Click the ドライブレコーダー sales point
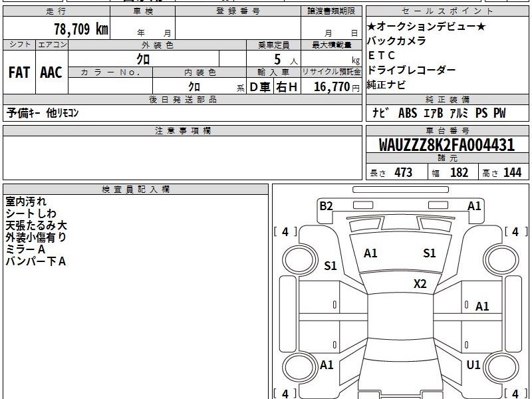532x399 pixels. pos(411,70)
